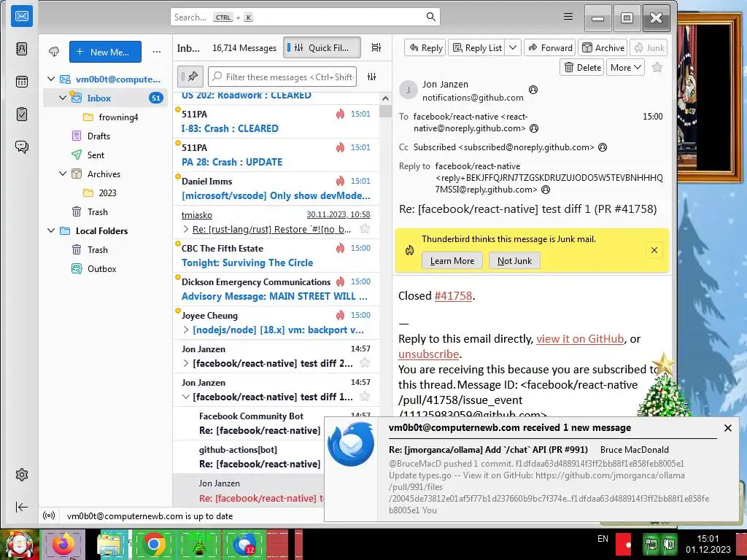Forward the open message
Screen dimensions: 747x560
[550, 47]
